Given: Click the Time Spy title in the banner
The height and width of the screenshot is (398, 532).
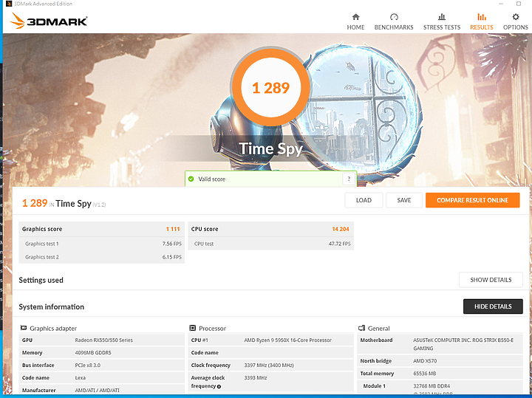Looking at the screenshot, I should 270,148.
